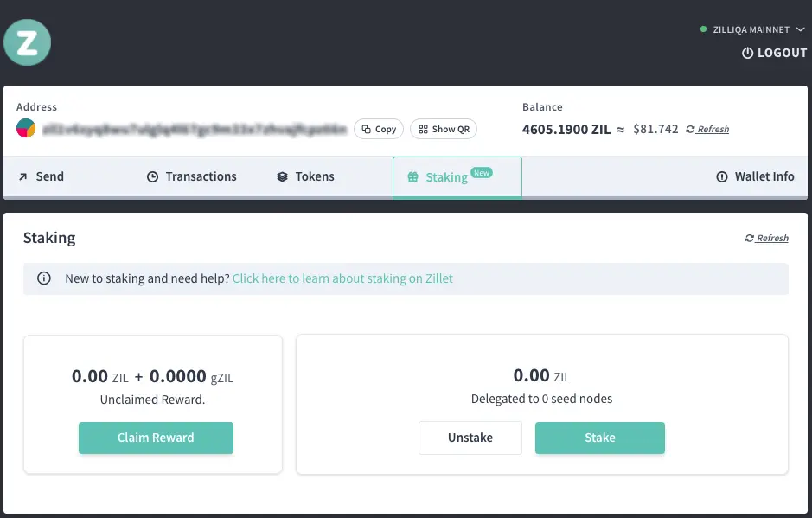The image size is (812, 518).
Task: Show the address QR code
Action: point(444,129)
